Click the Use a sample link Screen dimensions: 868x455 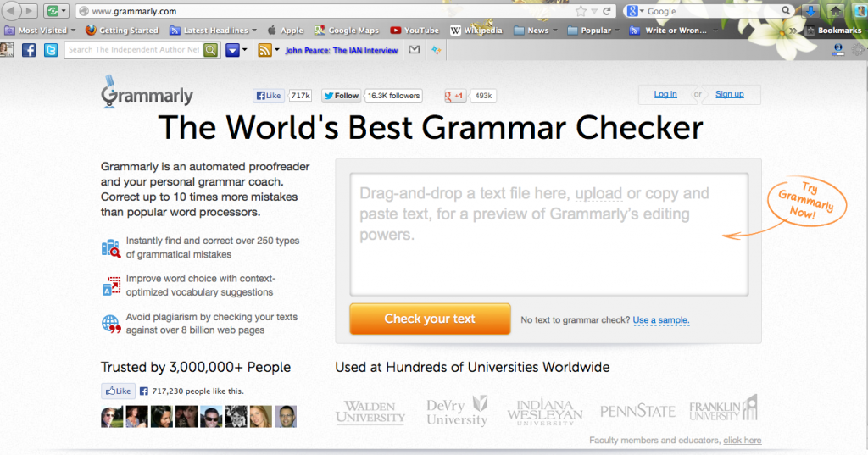(661, 320)
